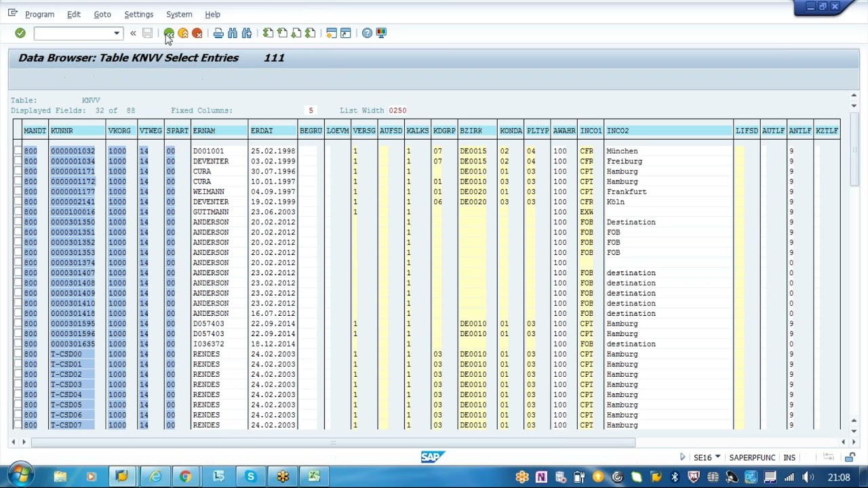Click the vertical scrollbar thumb
Screen dimensions: 868x488
coord(854,148)
